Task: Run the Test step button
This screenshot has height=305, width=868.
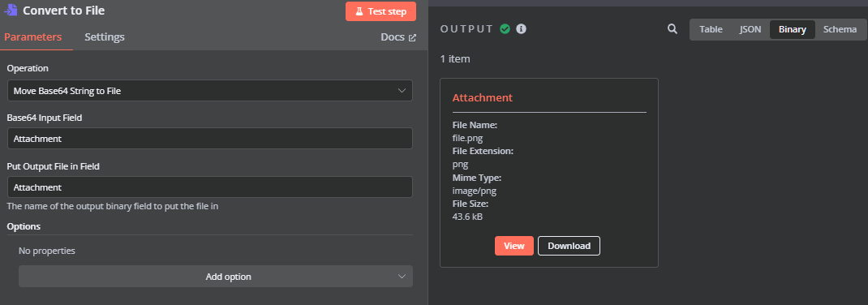Action: [x=380, y=11]
